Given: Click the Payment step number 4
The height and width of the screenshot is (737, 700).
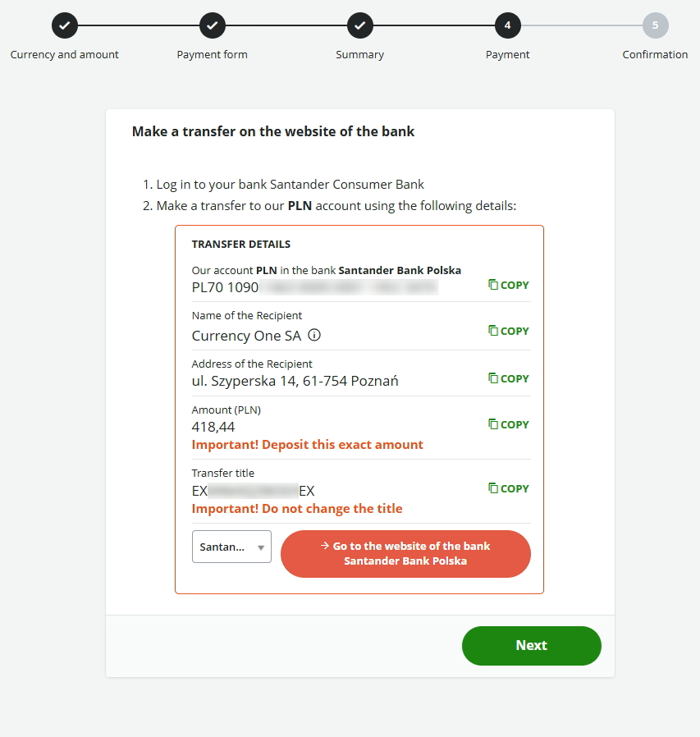Looking at the screenshot, I should click(508, 25).
